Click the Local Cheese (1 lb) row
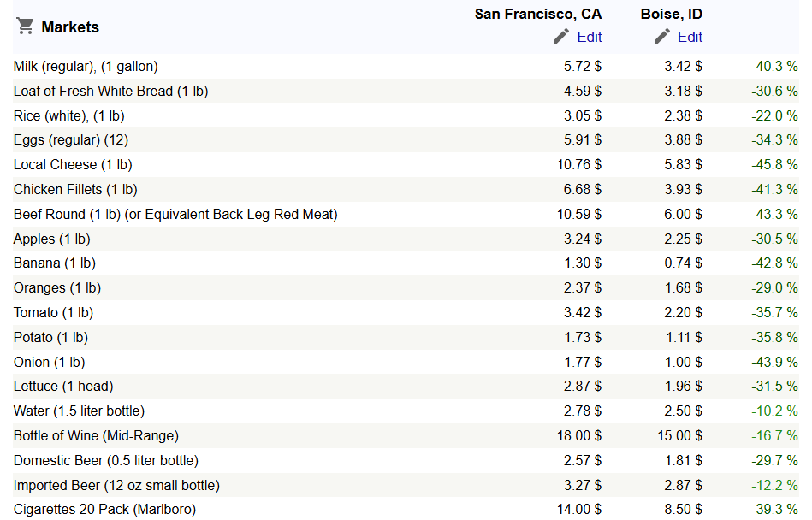 pos(406,164)
